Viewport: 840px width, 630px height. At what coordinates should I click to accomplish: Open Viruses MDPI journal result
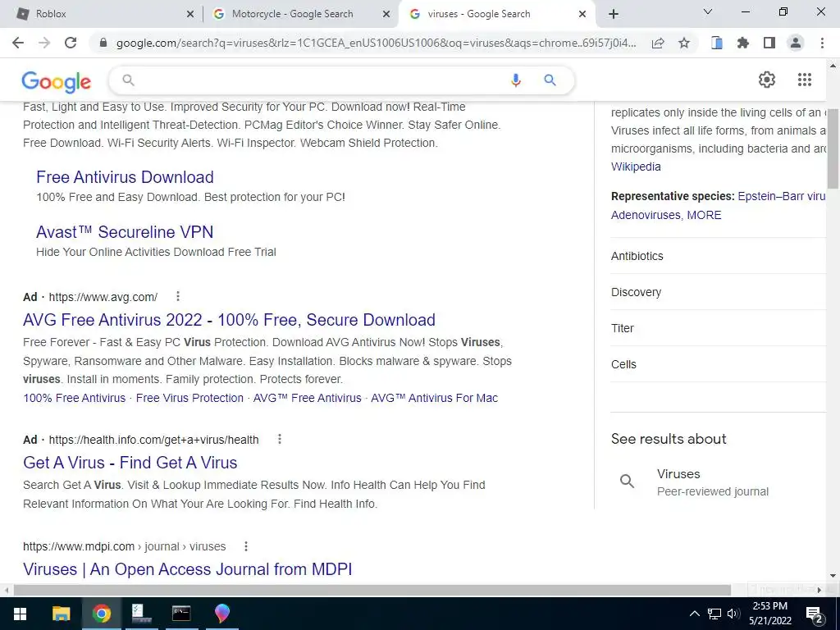pos(188,569)
